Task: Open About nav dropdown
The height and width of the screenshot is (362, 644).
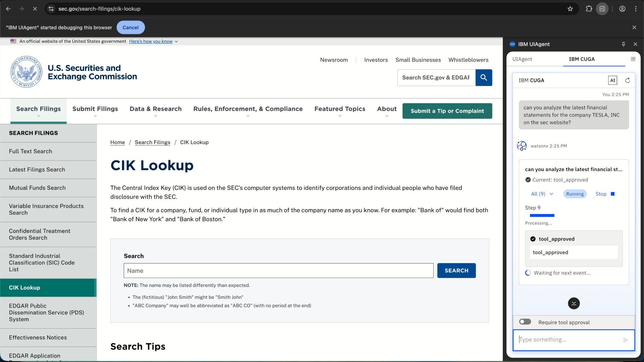Action: [x=387, y=111]
